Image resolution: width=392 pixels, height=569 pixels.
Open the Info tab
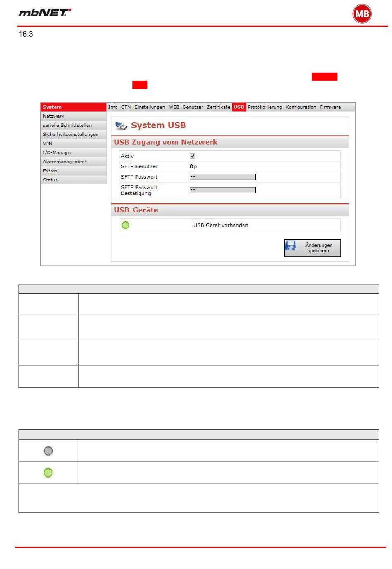click(113, 107)
